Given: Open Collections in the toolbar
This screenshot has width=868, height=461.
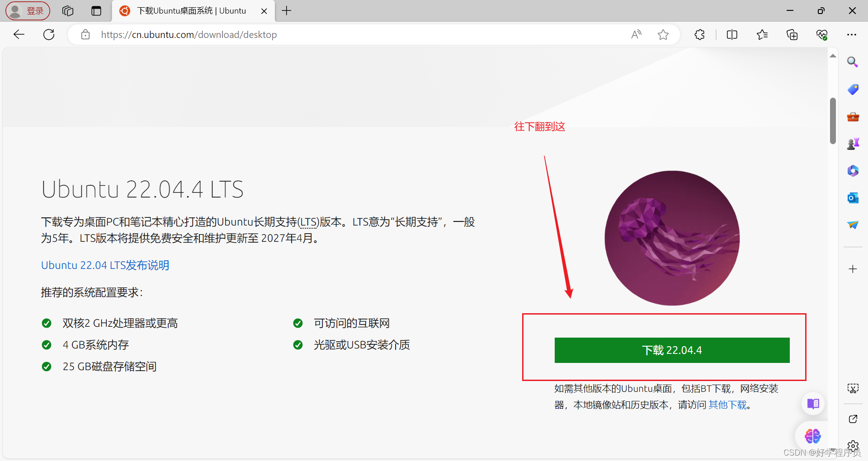Looking at the screenshot, I should [792, 34].
